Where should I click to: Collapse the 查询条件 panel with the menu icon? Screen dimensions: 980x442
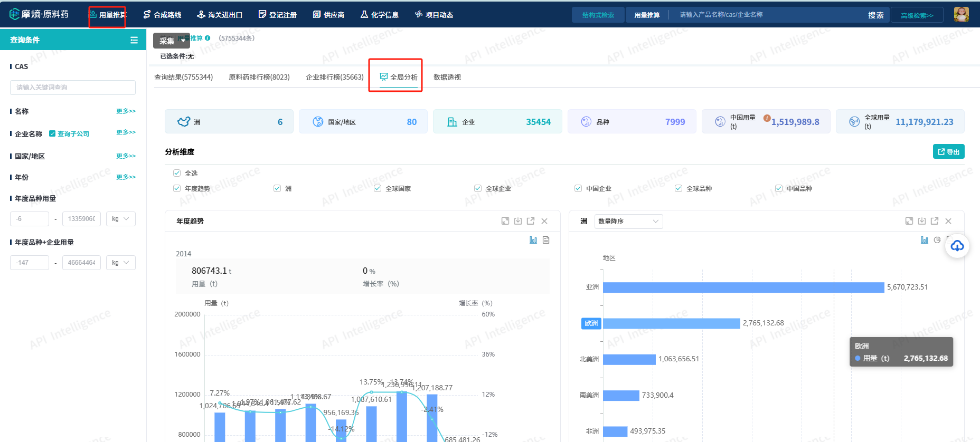tap(134, 40)
